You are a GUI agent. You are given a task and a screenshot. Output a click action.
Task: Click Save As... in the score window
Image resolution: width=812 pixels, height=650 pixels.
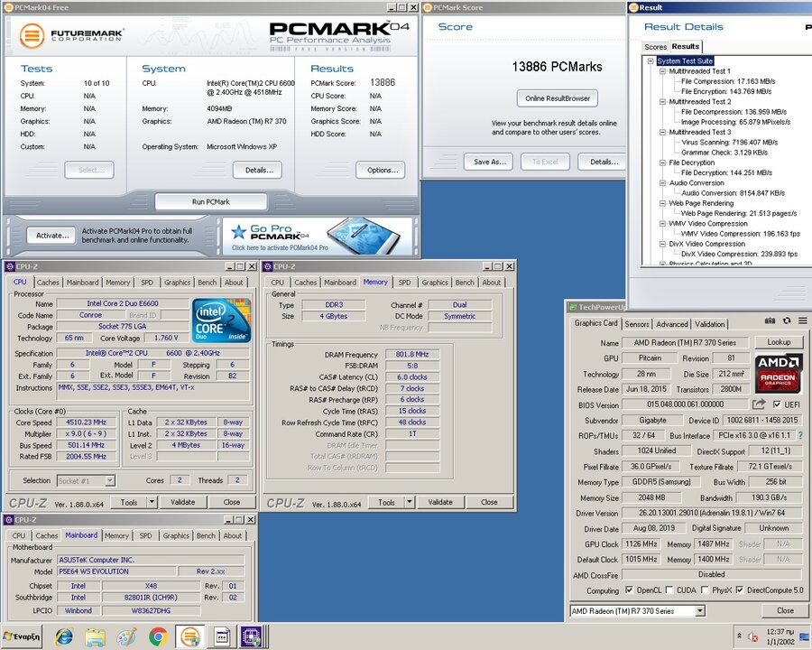point(489,162)
